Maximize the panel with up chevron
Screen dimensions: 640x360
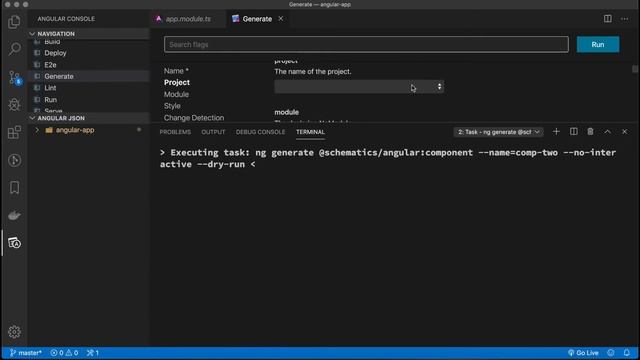pos(607,131)
